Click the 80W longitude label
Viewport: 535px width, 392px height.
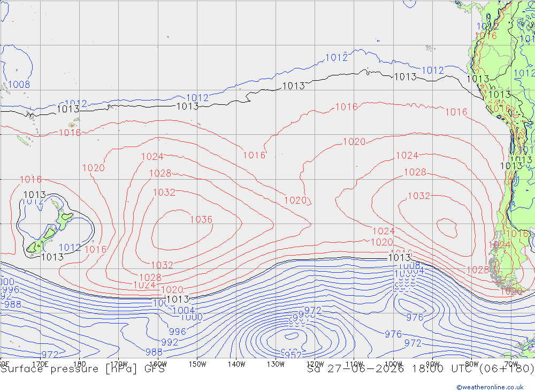(472, 364)
